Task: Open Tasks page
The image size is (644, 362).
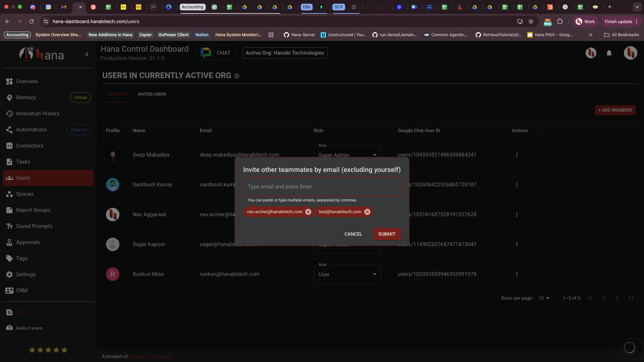Action: (x=48, y=162)
